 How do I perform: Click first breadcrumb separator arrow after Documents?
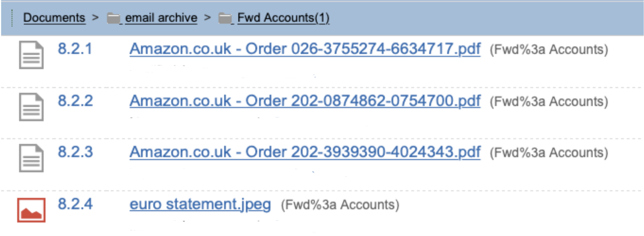pos(95,18)
